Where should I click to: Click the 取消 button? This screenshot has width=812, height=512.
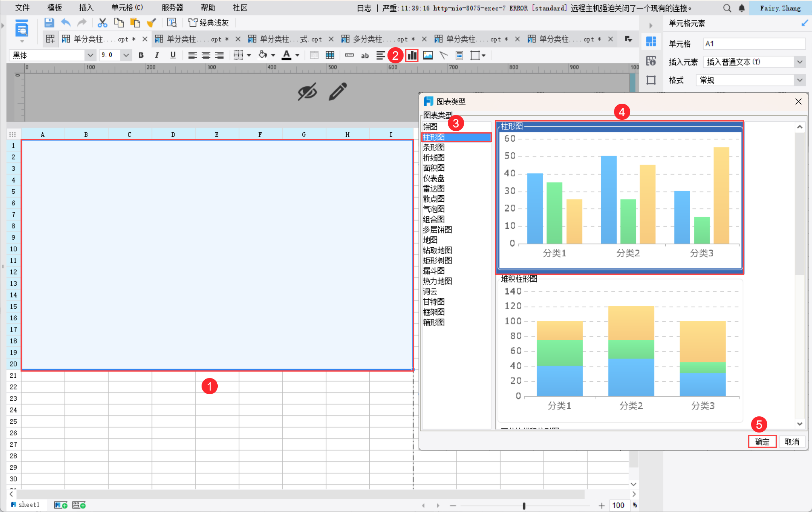[792, 442]
